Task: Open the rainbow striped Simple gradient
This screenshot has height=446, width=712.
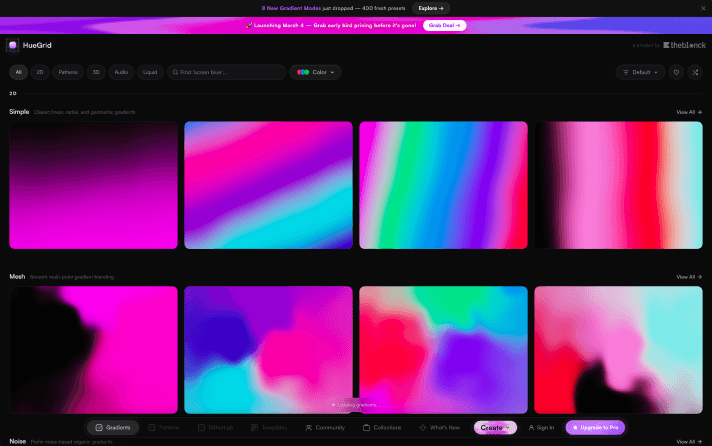Action: [443, 185]
